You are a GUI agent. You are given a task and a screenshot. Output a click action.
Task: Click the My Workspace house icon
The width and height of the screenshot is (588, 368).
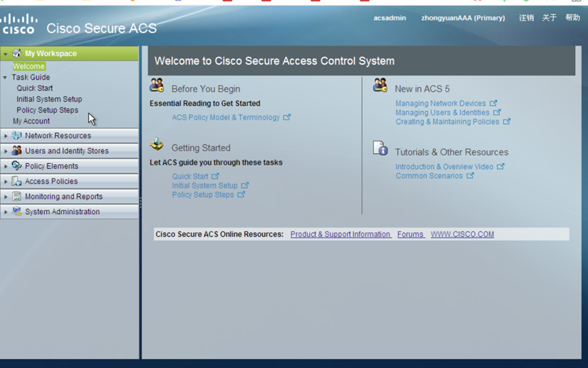point(16,53)
